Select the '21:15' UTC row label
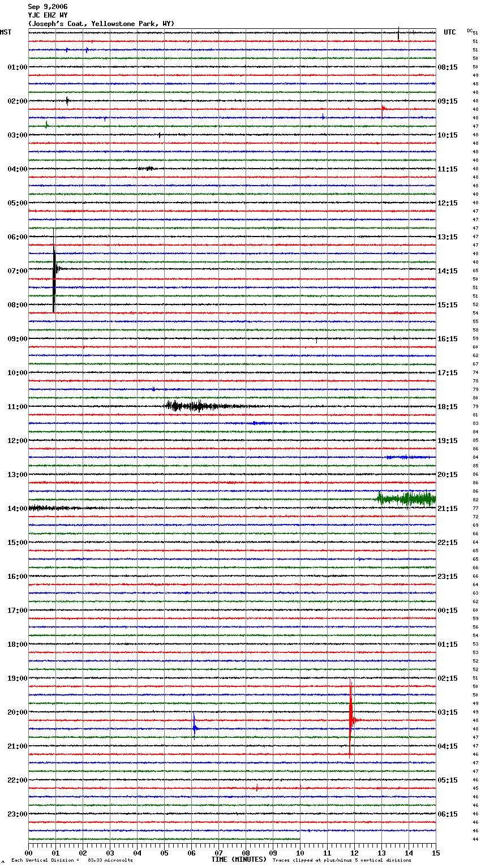This screenshot has height=868, width=481. tap(448, 509)
